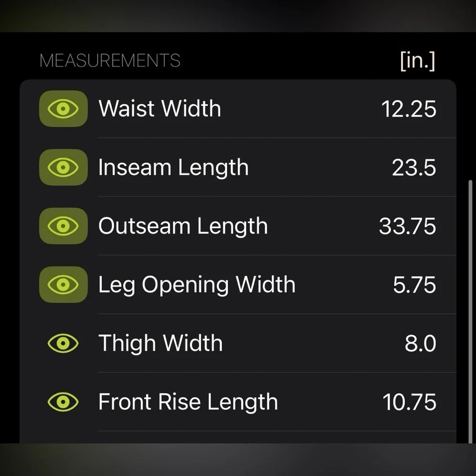Image resolution: width=476 pixels, height=476 pixels.
Task: Edit the Outseam Length value 33.75
Action: (407, 226)
